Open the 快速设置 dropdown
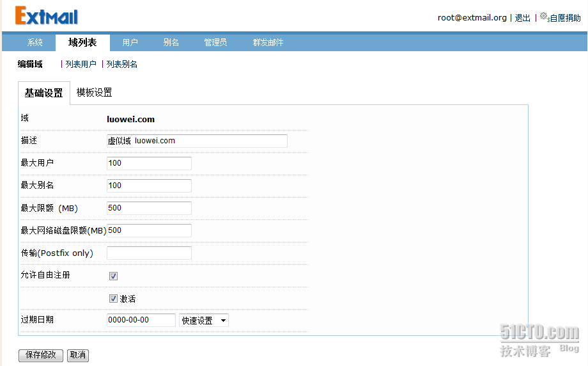Image resolution: width=588 pixels, height=366 pixels. pos(204,320)
